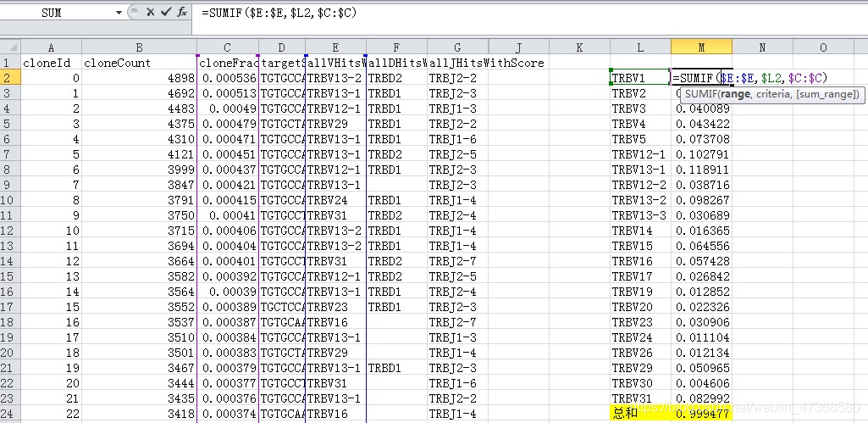
Task: Select column L header
Action: coord(640,47)
